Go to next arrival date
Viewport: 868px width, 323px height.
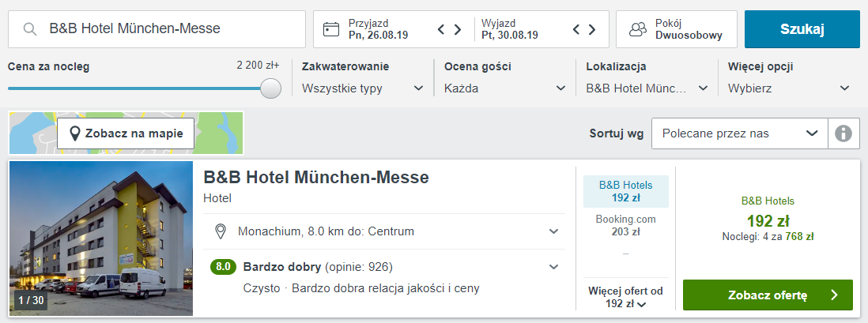tap(457, 29)
